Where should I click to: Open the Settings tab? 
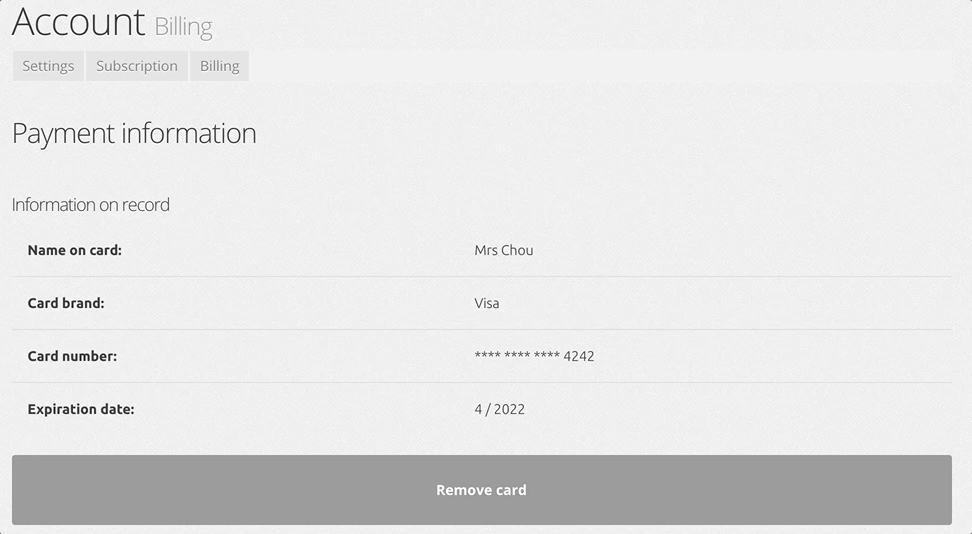tap(48, 66)
